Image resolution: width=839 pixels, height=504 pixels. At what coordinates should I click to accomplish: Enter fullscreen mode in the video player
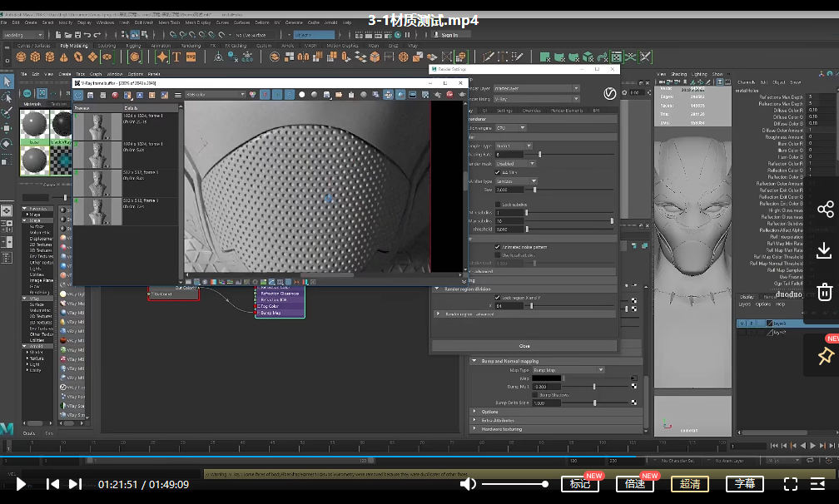point(791,484)
